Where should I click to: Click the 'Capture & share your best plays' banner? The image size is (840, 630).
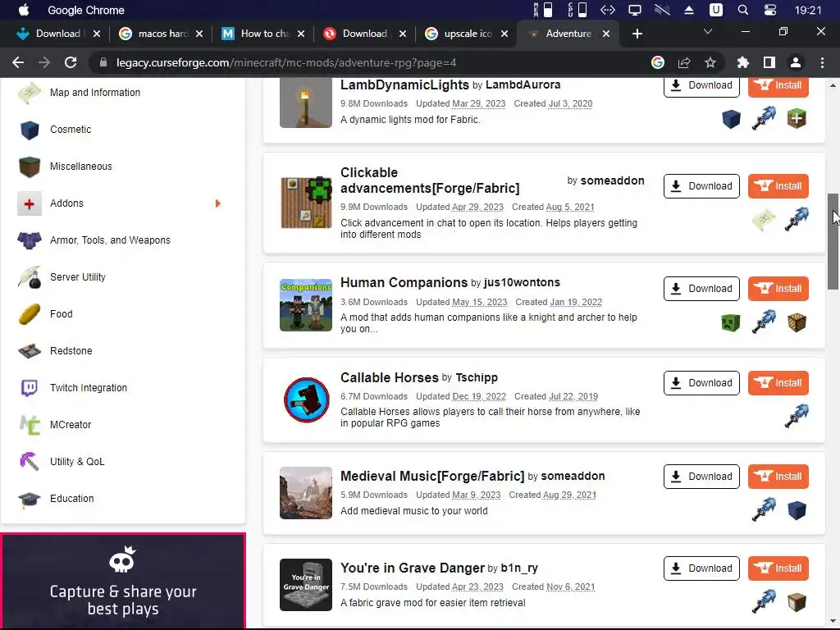123,581
